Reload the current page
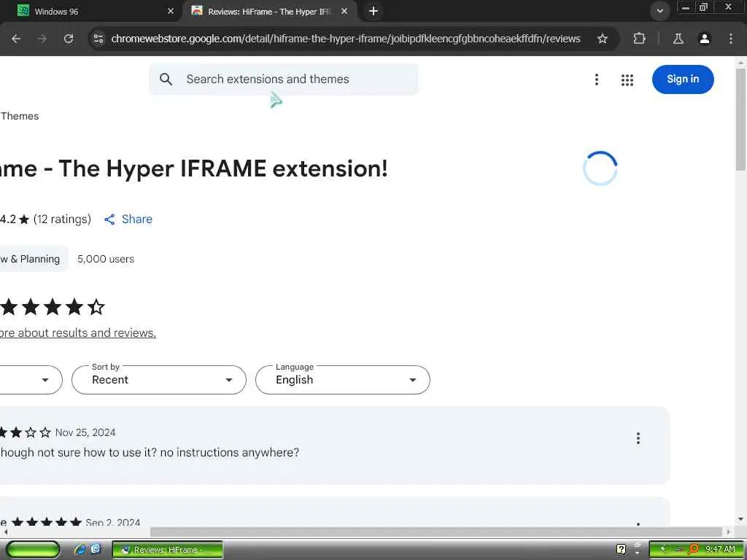The image size is (747, 560). point(69,39)
